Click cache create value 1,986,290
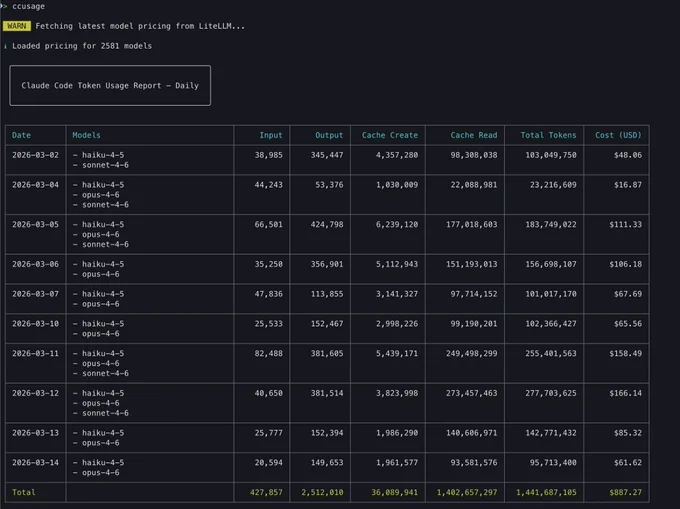The image size is (680, 509). [397, 433]
